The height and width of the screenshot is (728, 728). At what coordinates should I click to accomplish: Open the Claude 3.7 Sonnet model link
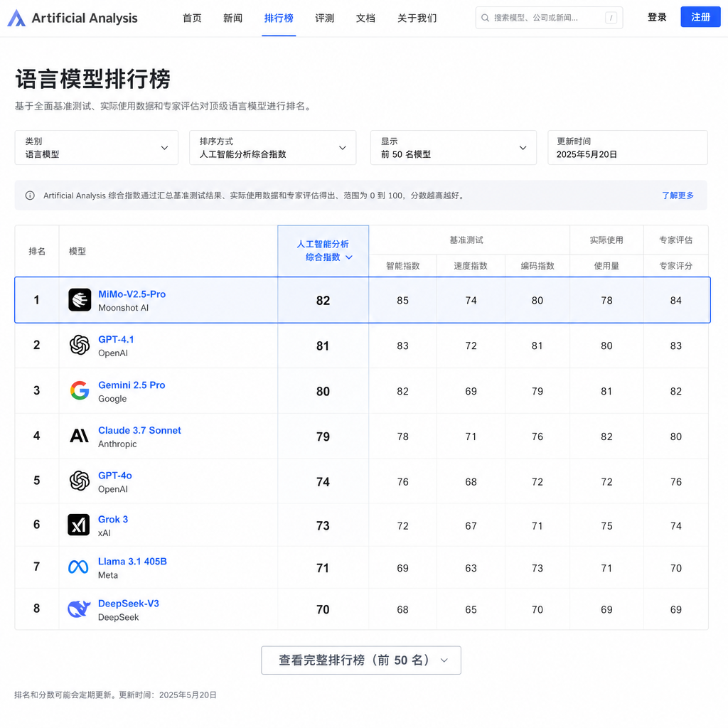coord(139,430)
